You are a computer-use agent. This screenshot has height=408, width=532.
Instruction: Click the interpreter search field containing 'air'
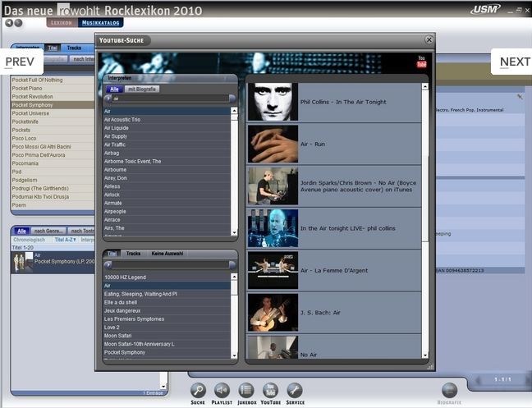click(x=170, y=99)
